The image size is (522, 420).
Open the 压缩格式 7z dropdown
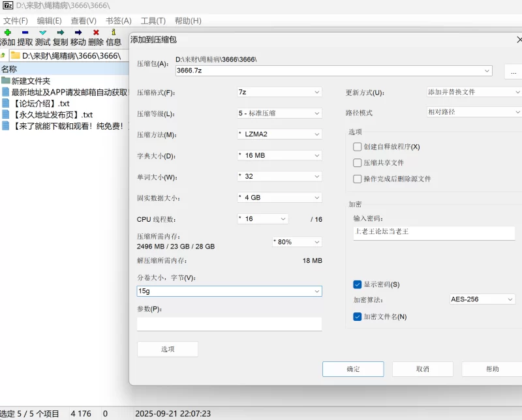279,92
